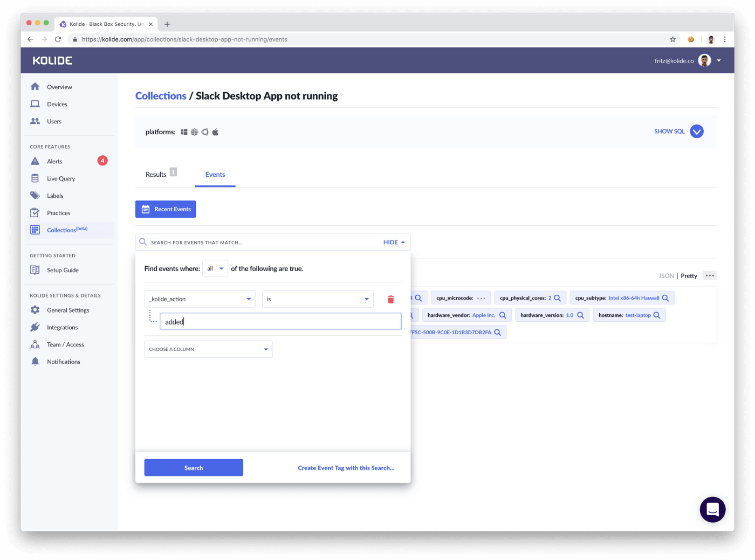
Task: Select the Apple platform icon
Action: tap(215, 131)
